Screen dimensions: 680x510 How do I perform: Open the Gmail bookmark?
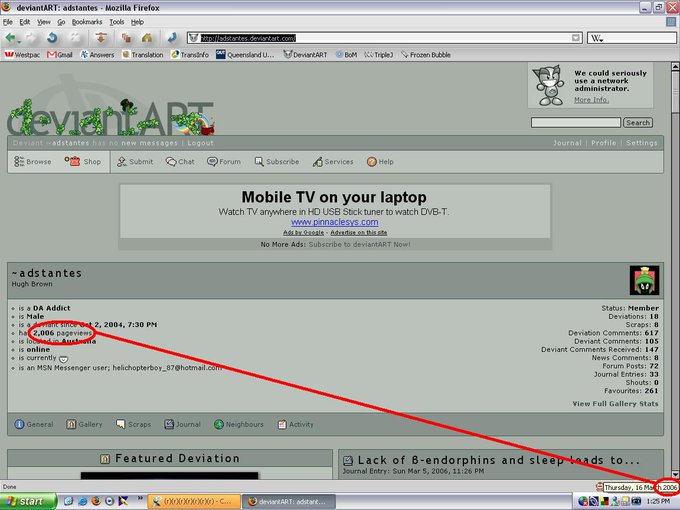(x=60, y=55)
